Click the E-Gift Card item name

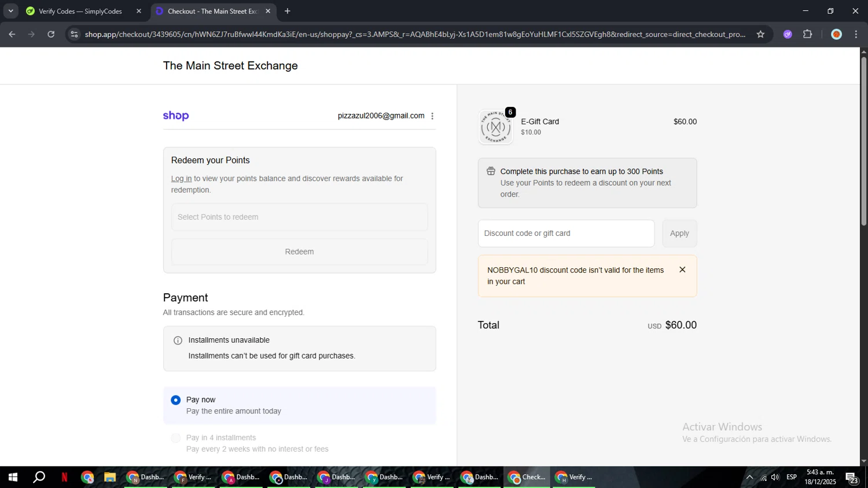(x=540, y=121)
